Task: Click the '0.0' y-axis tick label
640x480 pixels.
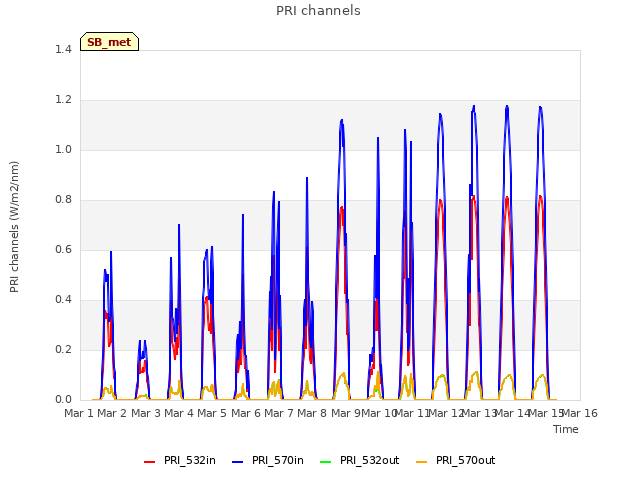Action: point(63,400)
